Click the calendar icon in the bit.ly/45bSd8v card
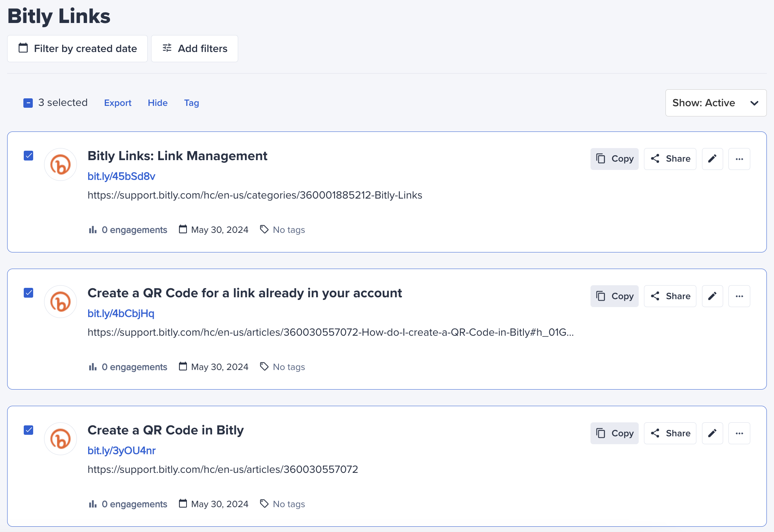Image resolution: width=774 pixels, height=532 pixels. click(x=183, y=229)
